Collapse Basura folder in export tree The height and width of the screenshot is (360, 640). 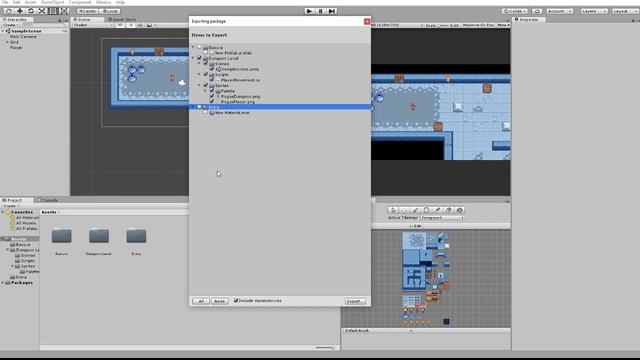(x=193, y=47)
